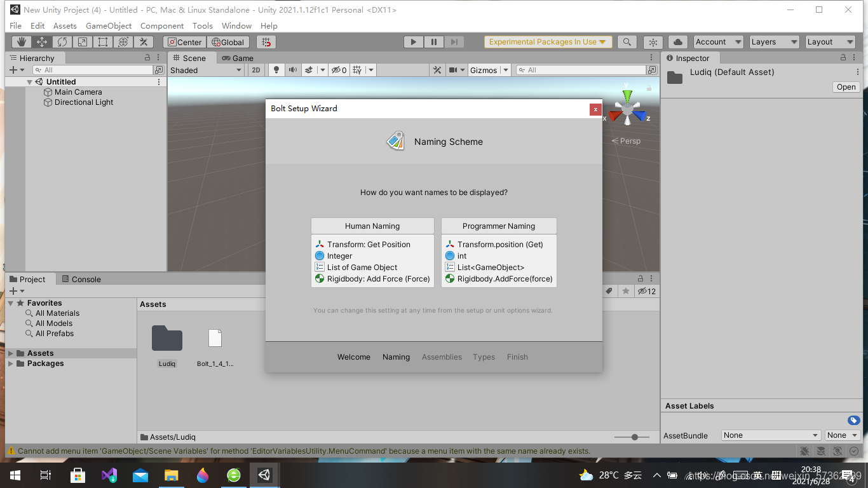Collapse the Favorites tree item
This screenshot has height=488, width=868.
coord(11,303)
